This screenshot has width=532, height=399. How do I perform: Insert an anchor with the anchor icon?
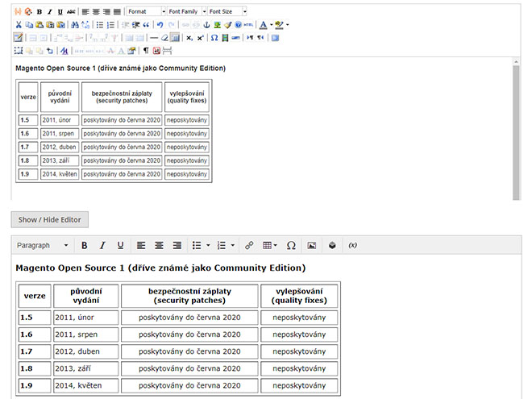(x=206, y=25)
